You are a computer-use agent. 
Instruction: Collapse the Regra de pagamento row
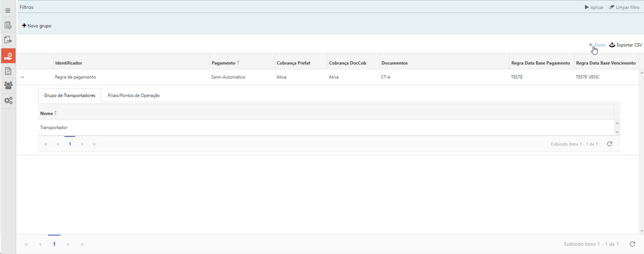point(23,77)
